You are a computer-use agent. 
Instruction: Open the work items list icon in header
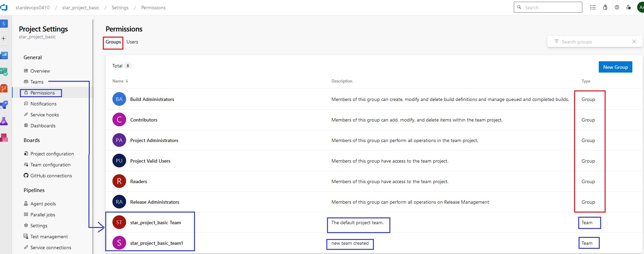point(593,7)
